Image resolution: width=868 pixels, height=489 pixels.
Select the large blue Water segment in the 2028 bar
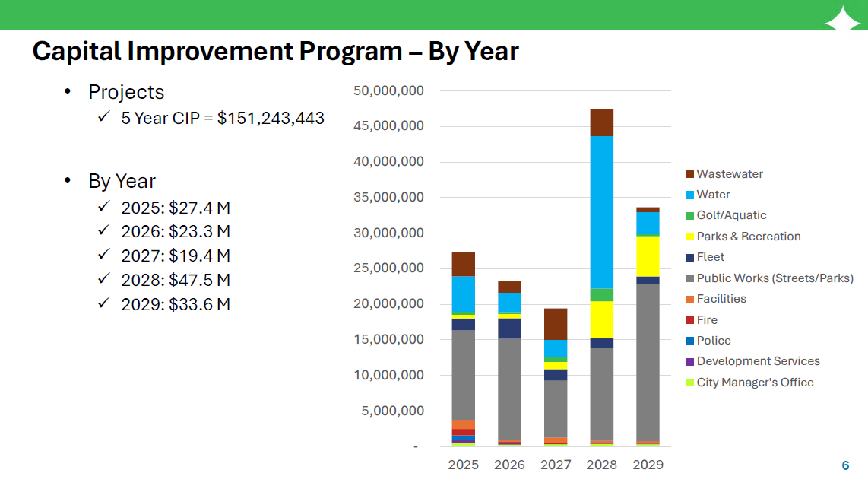(x=601, y=212)
